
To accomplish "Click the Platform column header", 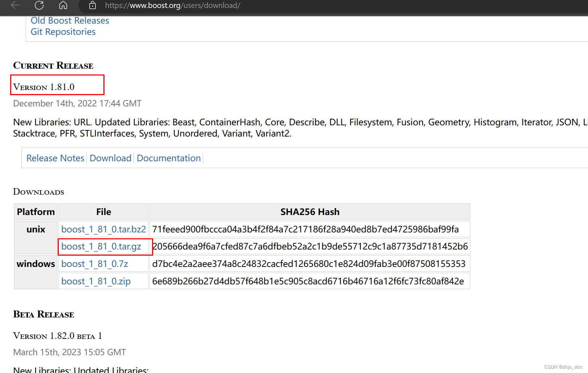I will click(x=36, y=212).
